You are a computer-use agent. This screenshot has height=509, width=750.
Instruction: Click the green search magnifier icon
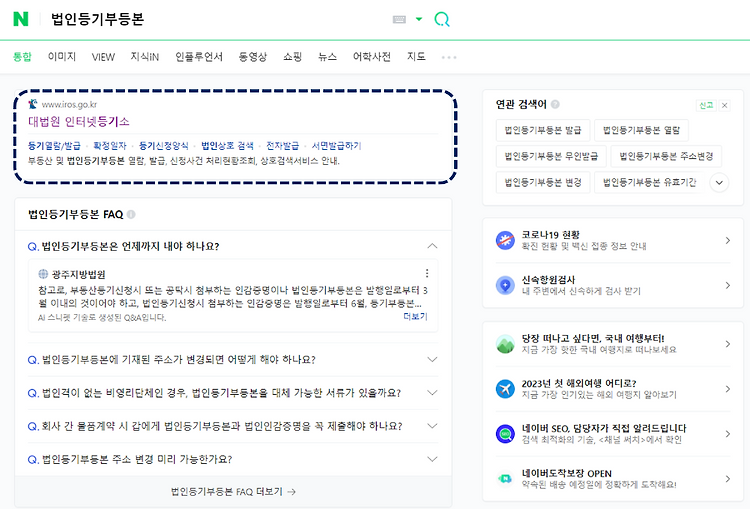coord(441,19)
